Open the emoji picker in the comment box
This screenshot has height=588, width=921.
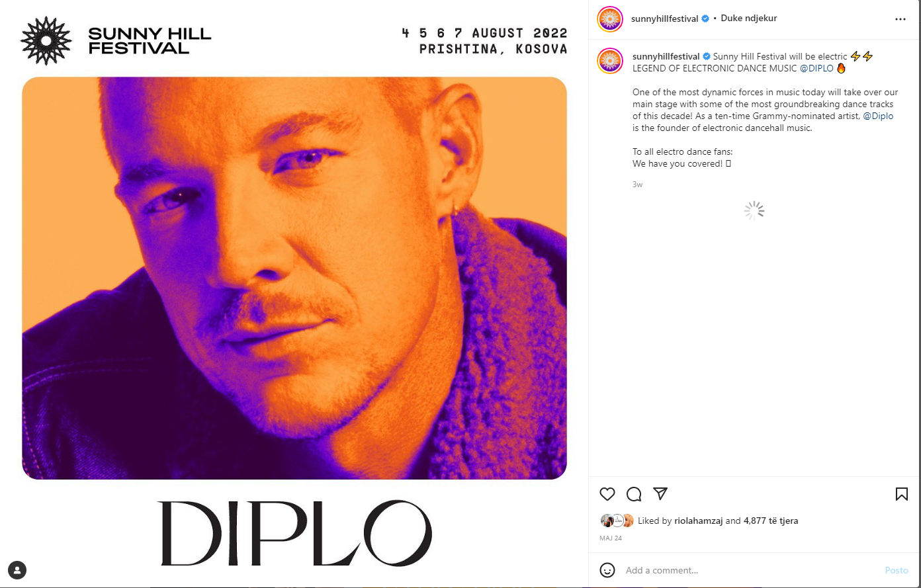click(607, 570)
